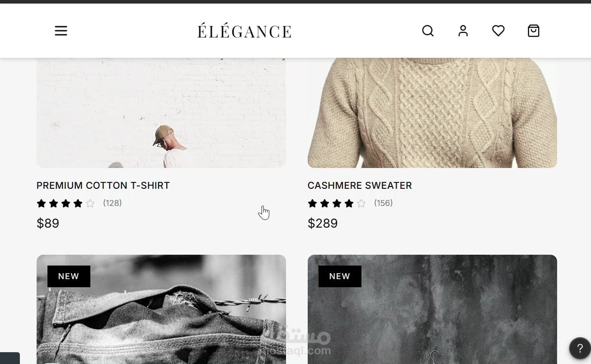Screen dimensions: 591x364
Task: Select the Cashmere Sweater product image
Action: [x=432, y=113]
